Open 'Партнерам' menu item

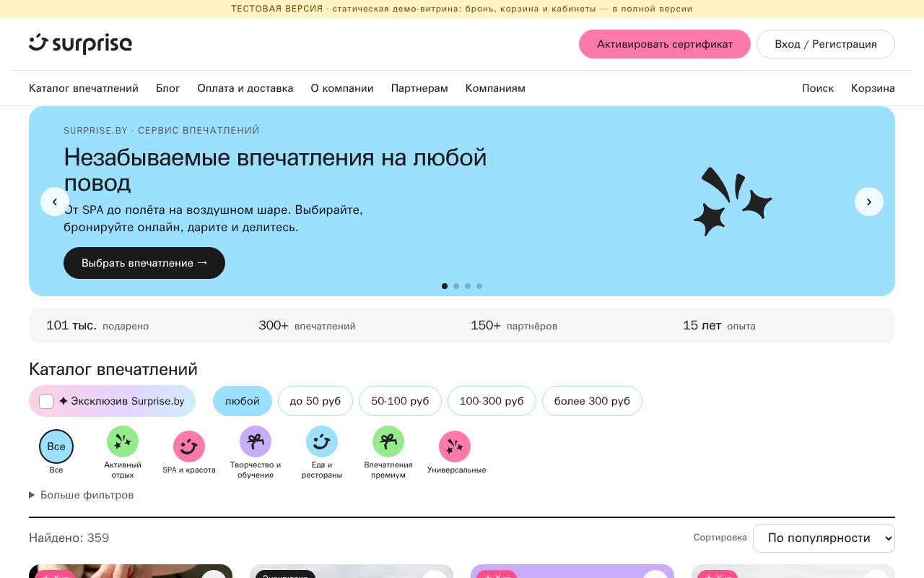tap(419, 88)
